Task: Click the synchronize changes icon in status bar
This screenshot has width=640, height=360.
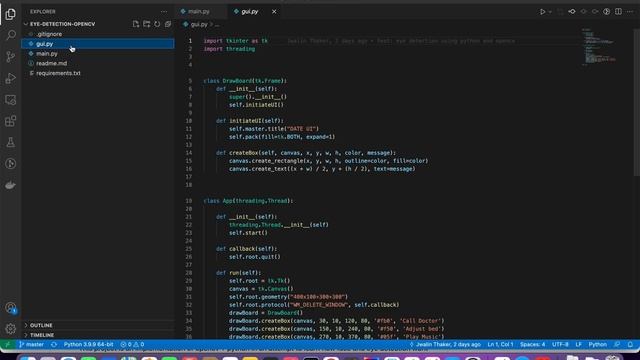Action: (54, 344)
